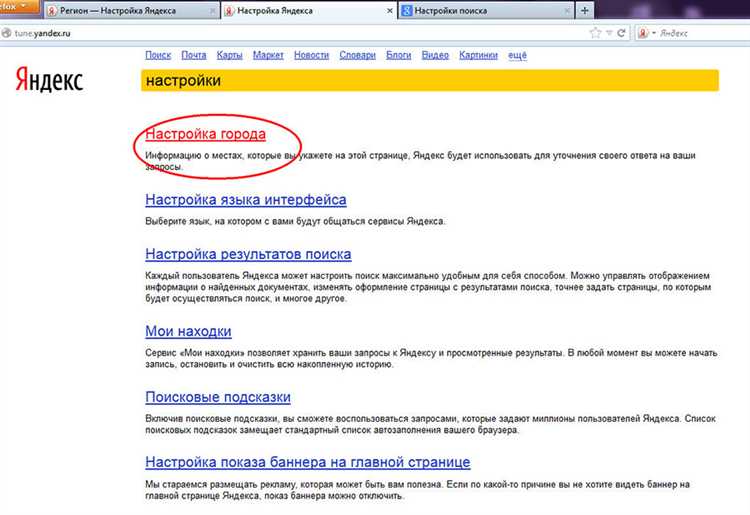Click the 'настройки' yellow header title
This screenshot has height=515, width=750.
pos(183,80)
